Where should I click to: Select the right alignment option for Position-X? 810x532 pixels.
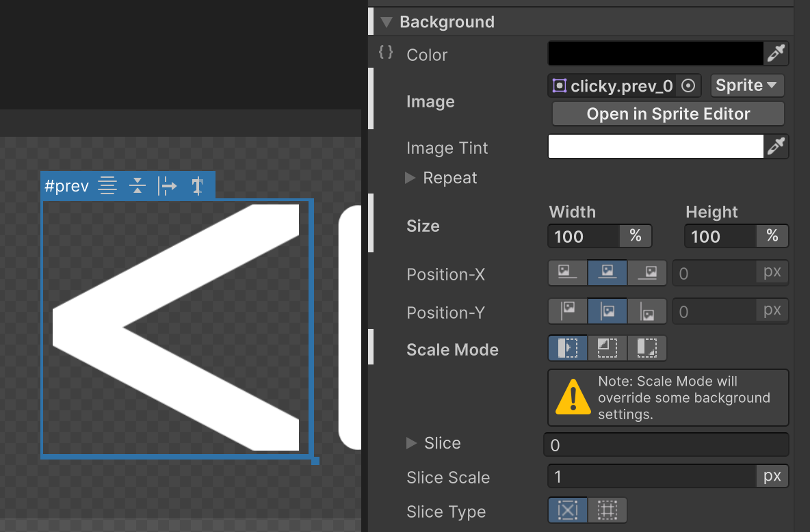[646, 272]
